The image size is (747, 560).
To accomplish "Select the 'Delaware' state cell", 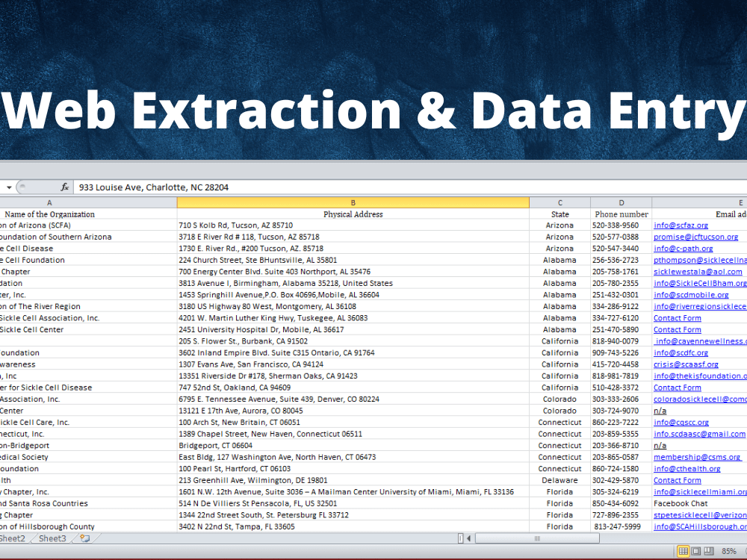I will click(560, 480).
